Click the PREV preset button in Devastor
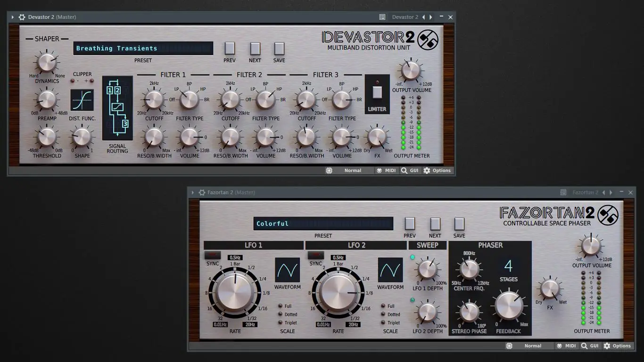The image size is (644, 362). tap(230, 49)
